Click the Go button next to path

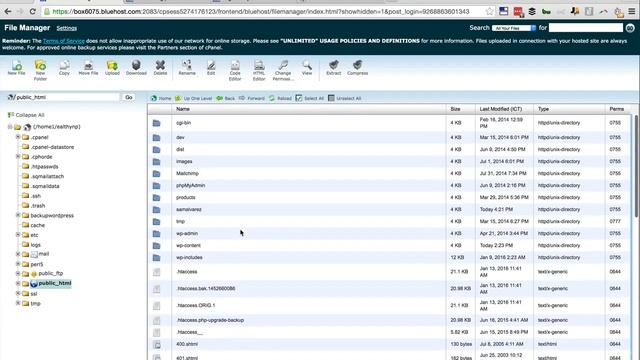[x=129, y=98]
